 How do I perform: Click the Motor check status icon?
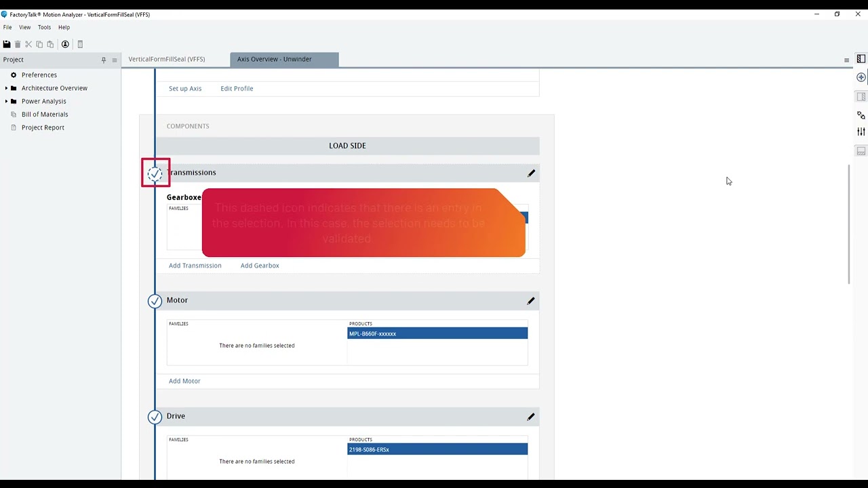coord(155,301)
